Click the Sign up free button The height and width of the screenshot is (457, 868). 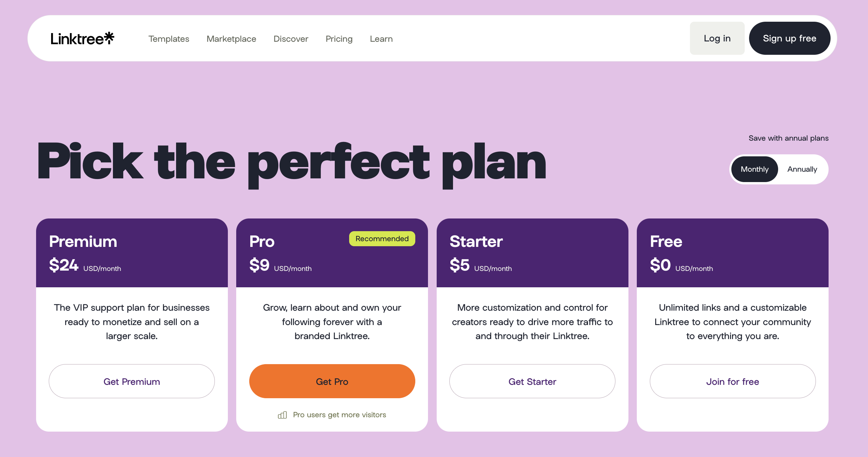click(789, 38)
